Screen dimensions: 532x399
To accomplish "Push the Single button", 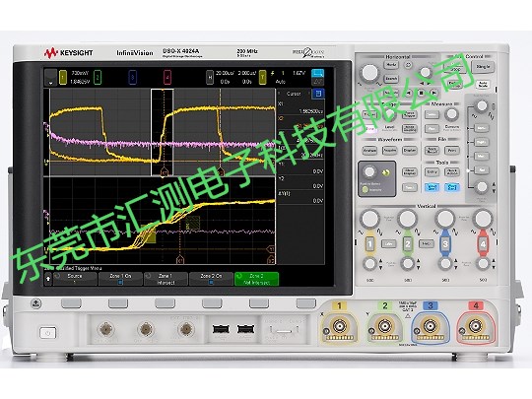I will coord(483,67).
